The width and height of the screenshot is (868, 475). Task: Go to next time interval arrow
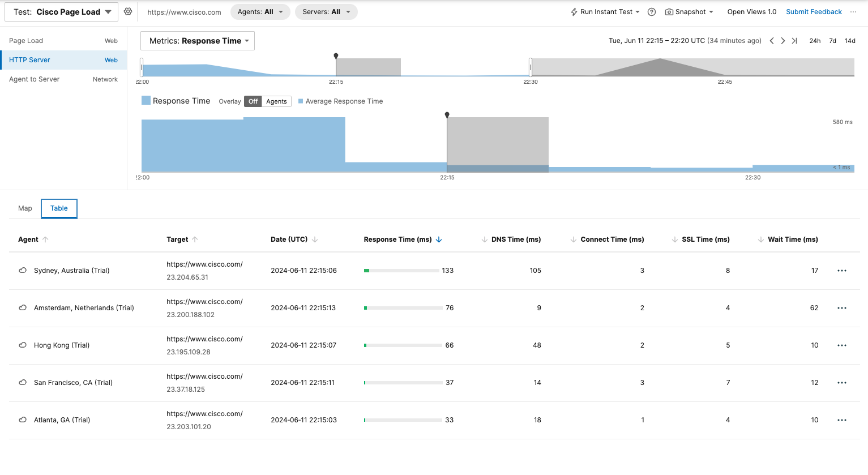pyautogui.click(x=783, y=41)
